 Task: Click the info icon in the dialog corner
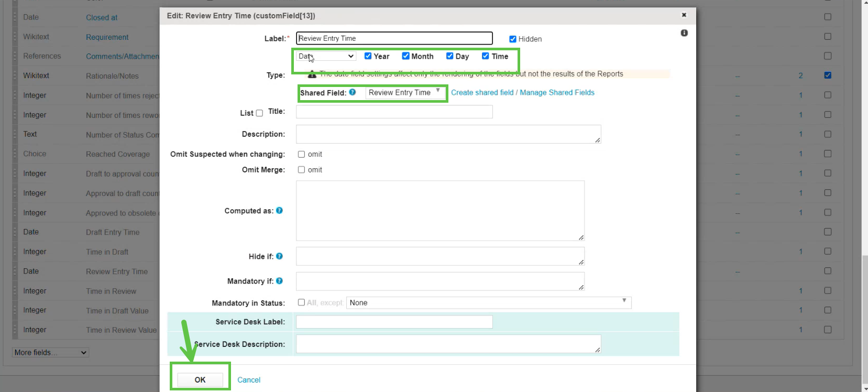tap(684, 33)
